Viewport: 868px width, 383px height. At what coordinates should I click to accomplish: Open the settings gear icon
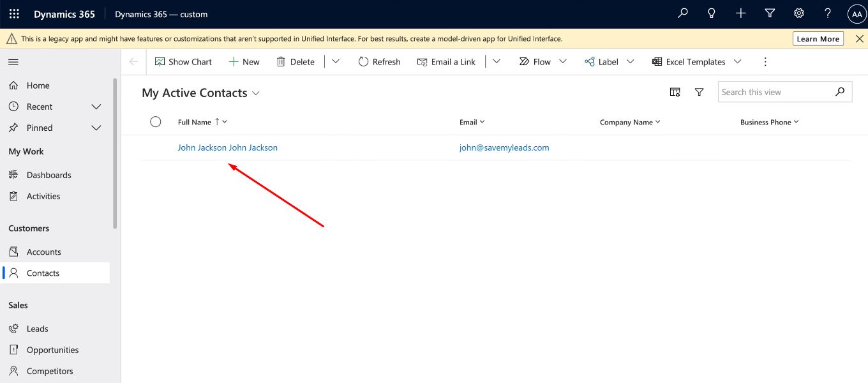[x=798, y=13]
